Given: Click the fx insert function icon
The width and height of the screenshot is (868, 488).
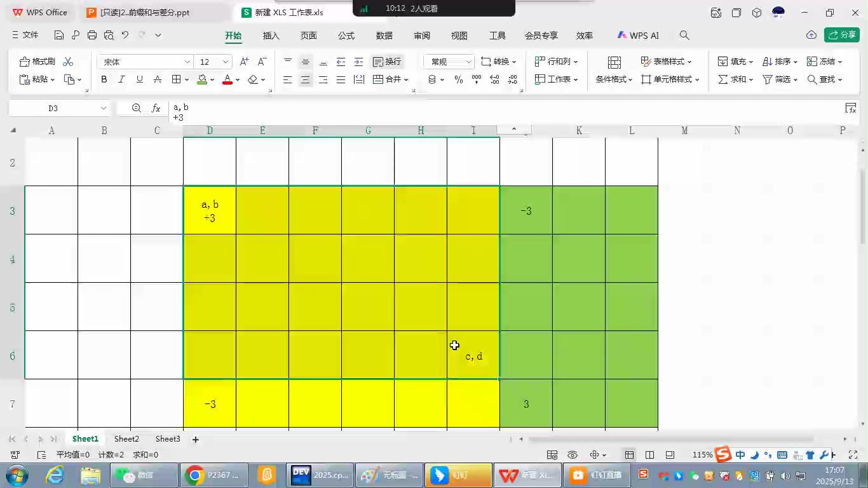Looking at the screenshot, I should [x=156, y=109].
